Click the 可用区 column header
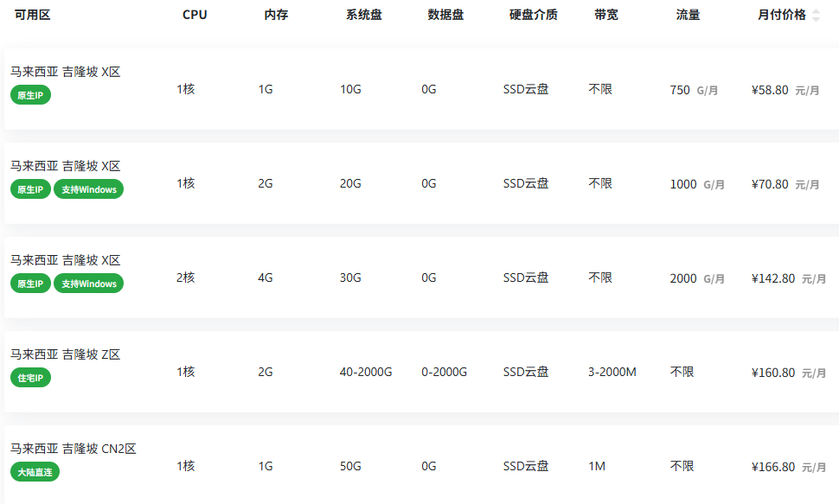Viewport: 839px width, 504px height. pyautogui.click(x=33, y=15)
